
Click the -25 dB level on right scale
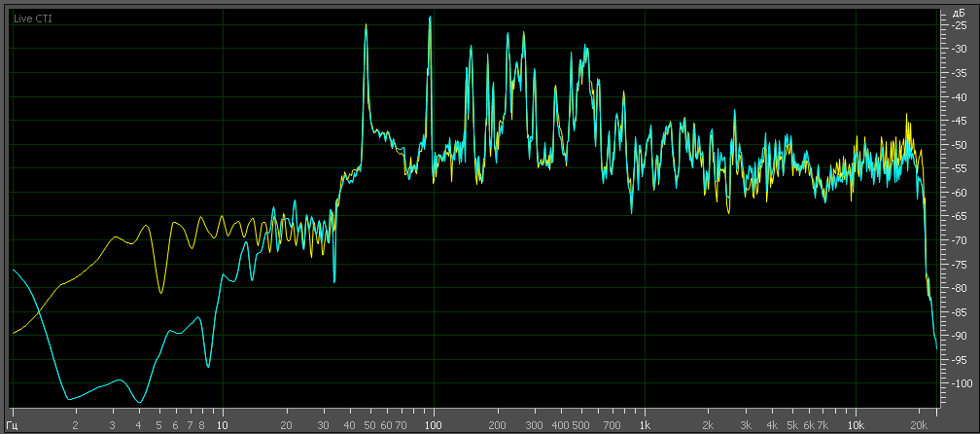click(958, 26)
